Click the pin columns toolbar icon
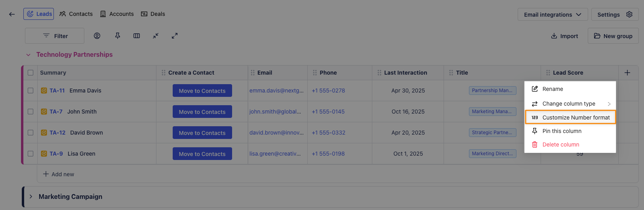 coord(118,36)
